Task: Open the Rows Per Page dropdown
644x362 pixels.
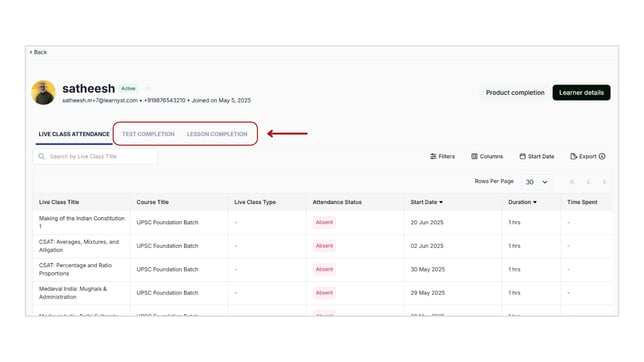Action: (536, 182)
